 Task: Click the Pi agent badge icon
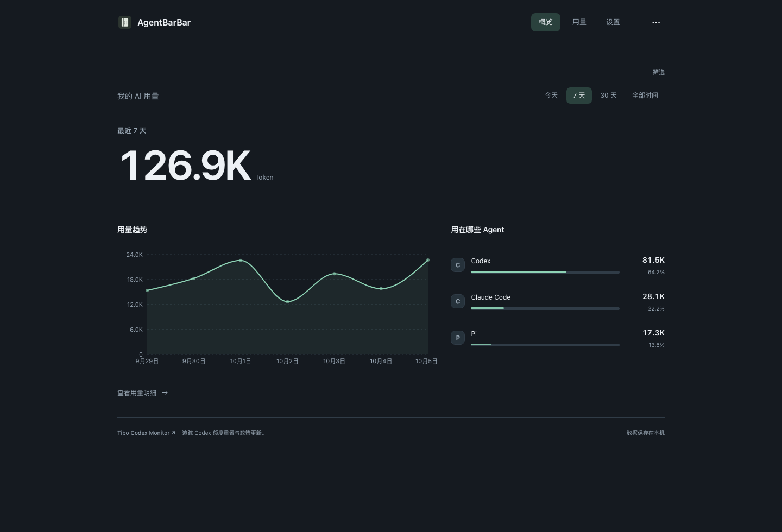point(458,338)
